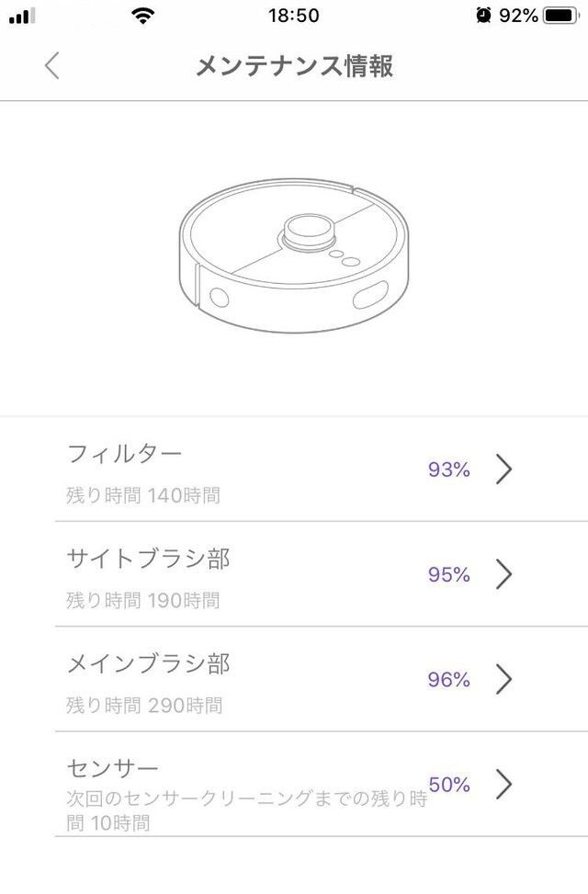
Task: Tap the sensor 50% value
Action: click(449, 785)
